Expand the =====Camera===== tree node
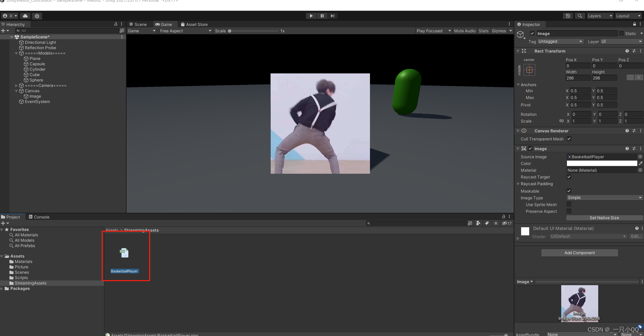 coord(16,86)
